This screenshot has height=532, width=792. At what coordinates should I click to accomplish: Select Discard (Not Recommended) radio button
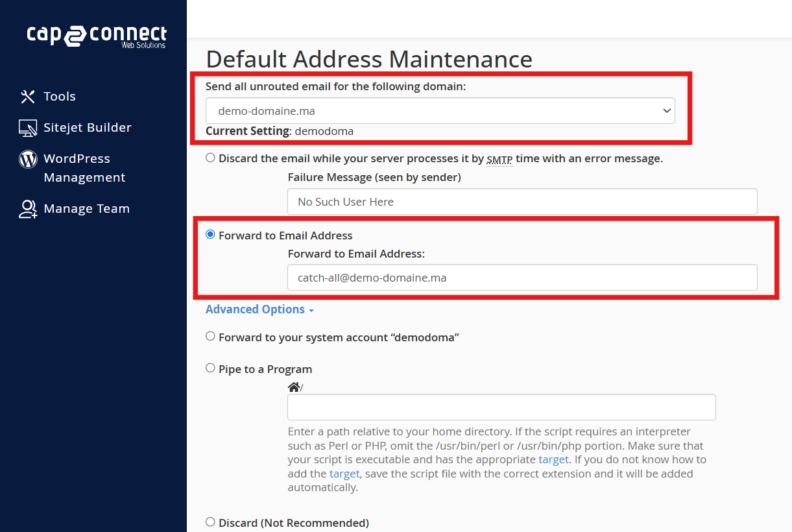tap(210, 522)
